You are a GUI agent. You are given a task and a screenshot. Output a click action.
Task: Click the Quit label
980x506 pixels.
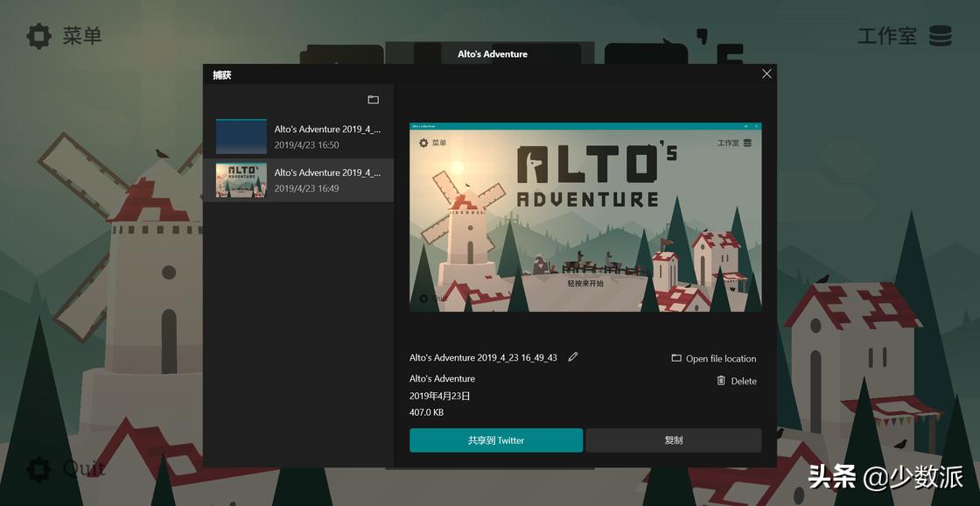[84, 469]
